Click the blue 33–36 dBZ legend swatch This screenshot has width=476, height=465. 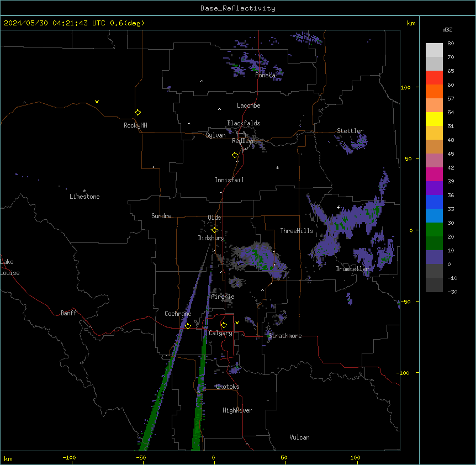coord(434,202)
